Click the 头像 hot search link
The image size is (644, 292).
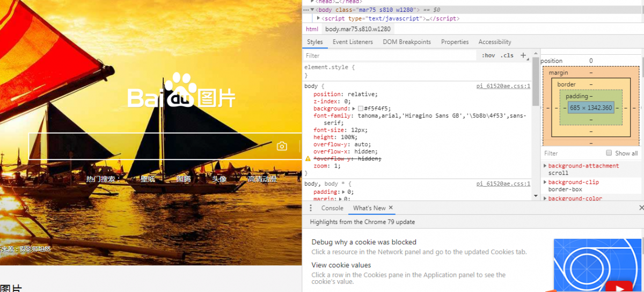point(219,179)
